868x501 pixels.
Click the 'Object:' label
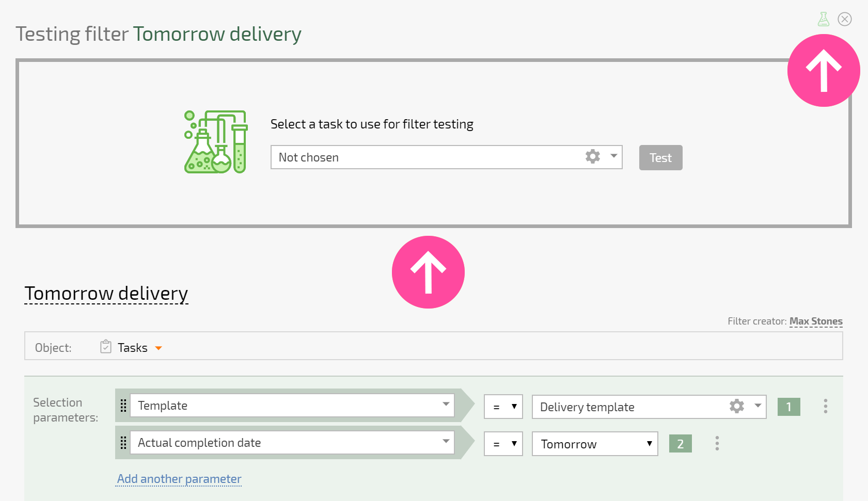pos(53,348)
